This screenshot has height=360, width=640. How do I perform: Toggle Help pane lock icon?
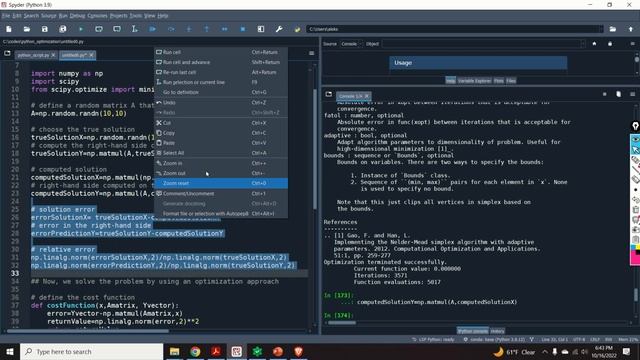coord(610,44)
